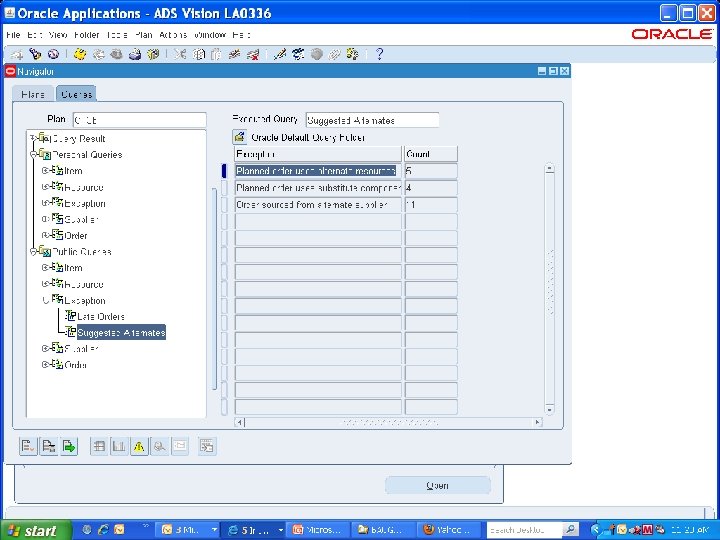Click the Search Desktop taskbar field
The width and height of the screenshot is (720, 540).
pyautogui.click(x=524, y=530)
